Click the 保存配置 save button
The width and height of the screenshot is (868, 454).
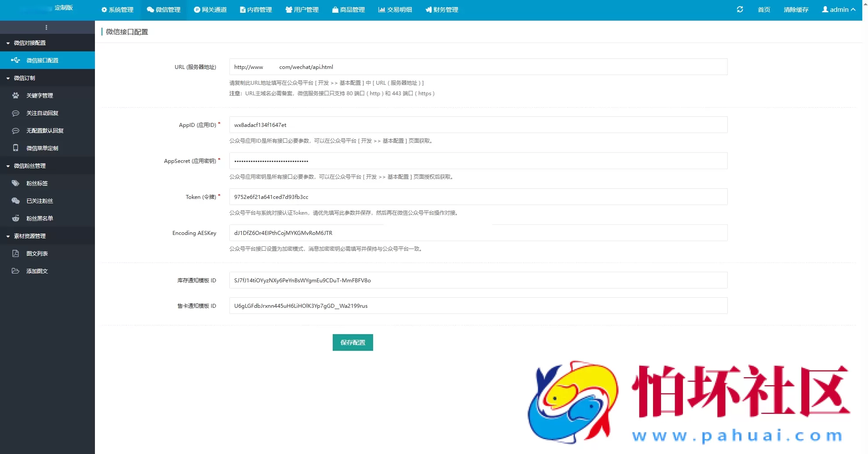pos(352,342)
